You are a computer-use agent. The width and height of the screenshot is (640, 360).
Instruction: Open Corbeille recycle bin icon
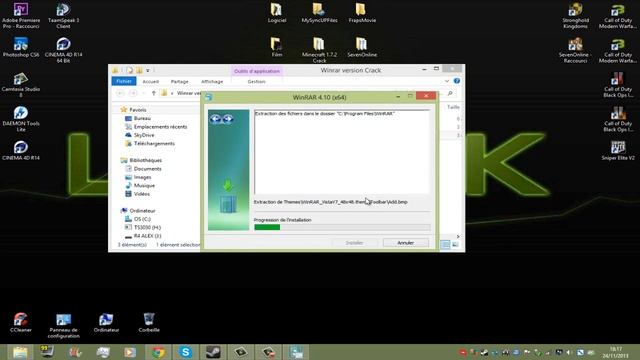[149, 322]
